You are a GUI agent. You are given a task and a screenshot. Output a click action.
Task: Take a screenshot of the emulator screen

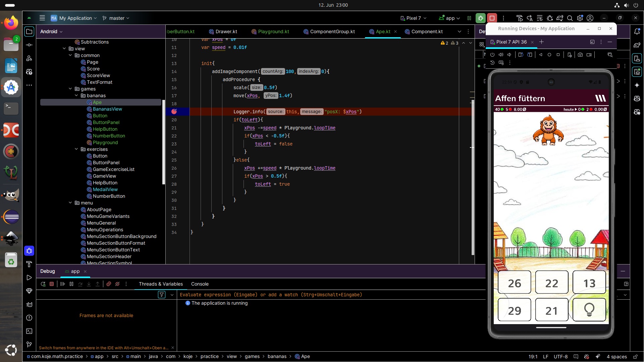(580, 55)
